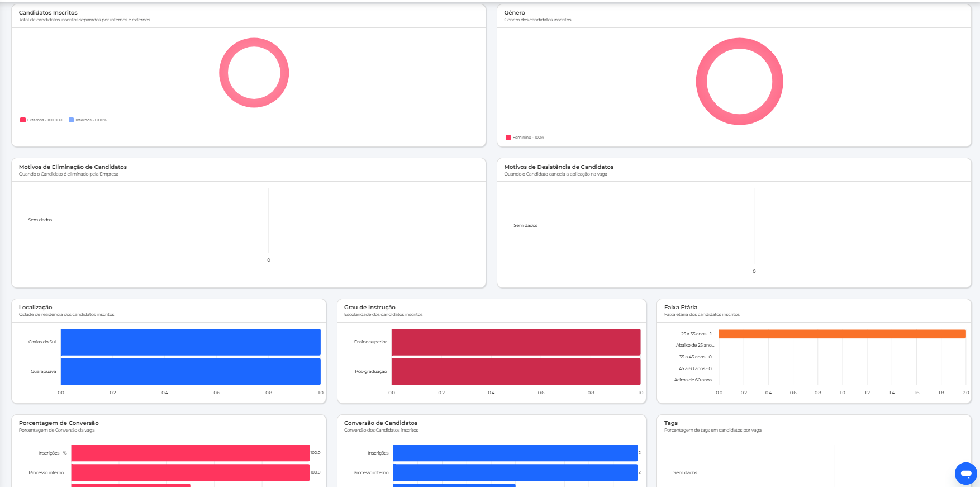Click the Acima de 60 anos label
This screenshot has height=487, width=980.
[694, 380]
